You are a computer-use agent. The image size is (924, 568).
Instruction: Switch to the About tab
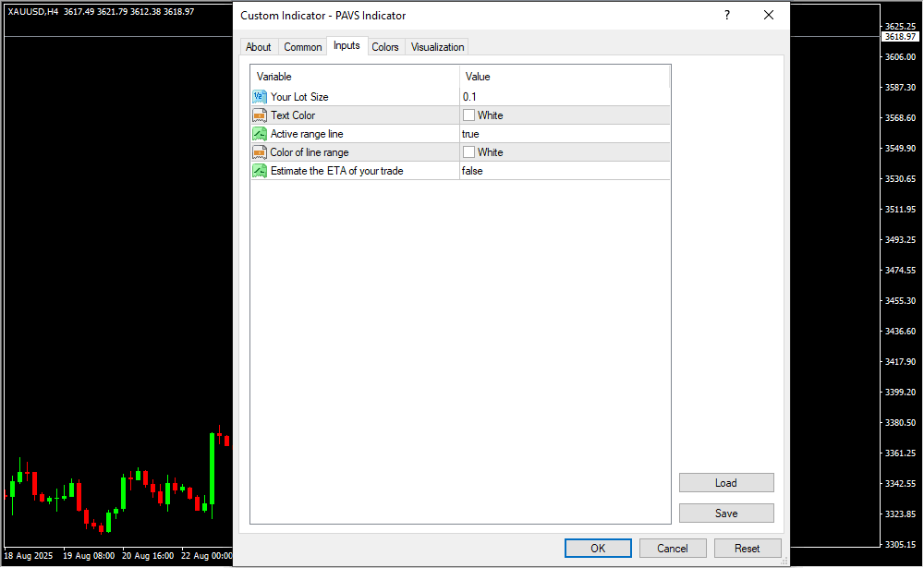tap(259, 47)
